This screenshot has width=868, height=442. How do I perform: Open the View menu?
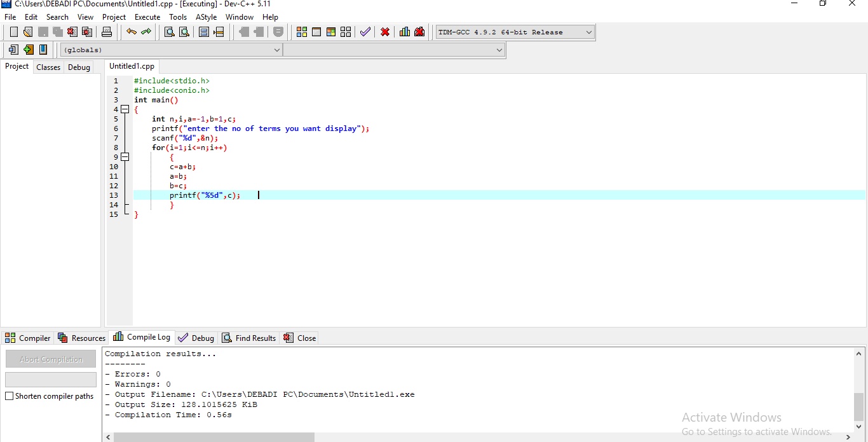tap(85, 17)
